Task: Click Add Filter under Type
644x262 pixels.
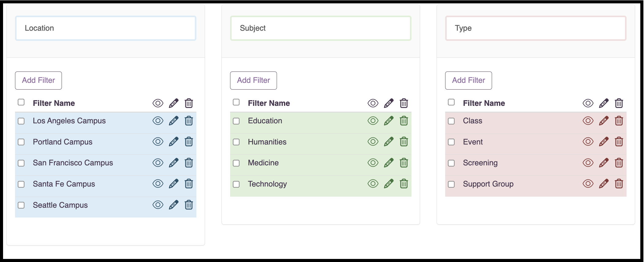Action: click(469, 80)
